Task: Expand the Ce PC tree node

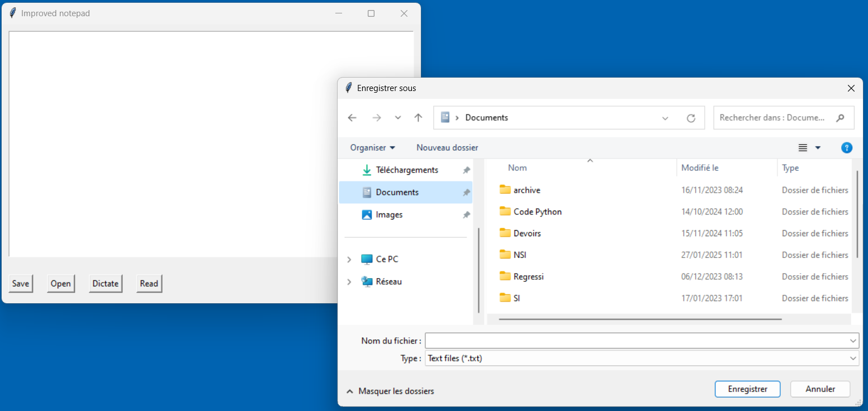Action: point(349,260)
